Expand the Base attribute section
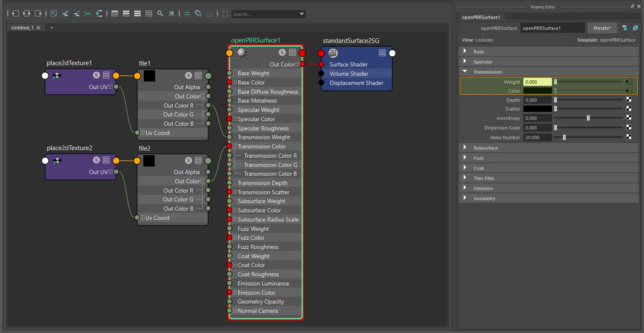 (465, 51)
